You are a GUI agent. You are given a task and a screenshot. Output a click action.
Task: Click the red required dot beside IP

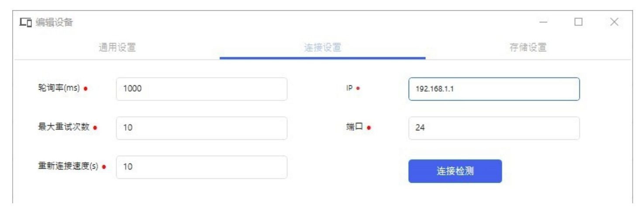pyautogui.click(x=358, y=89)
